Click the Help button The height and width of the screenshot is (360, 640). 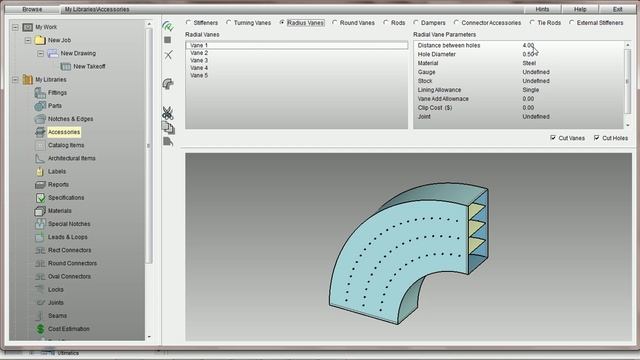click(x=580, y=9)
